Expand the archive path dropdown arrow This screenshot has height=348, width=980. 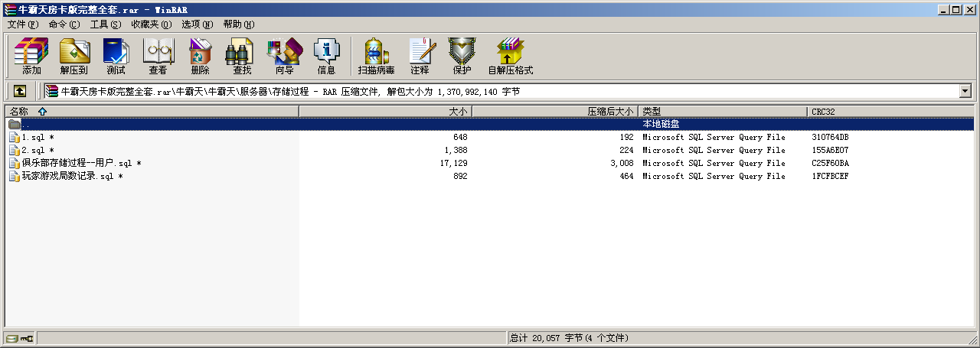[x=965, y=91]
